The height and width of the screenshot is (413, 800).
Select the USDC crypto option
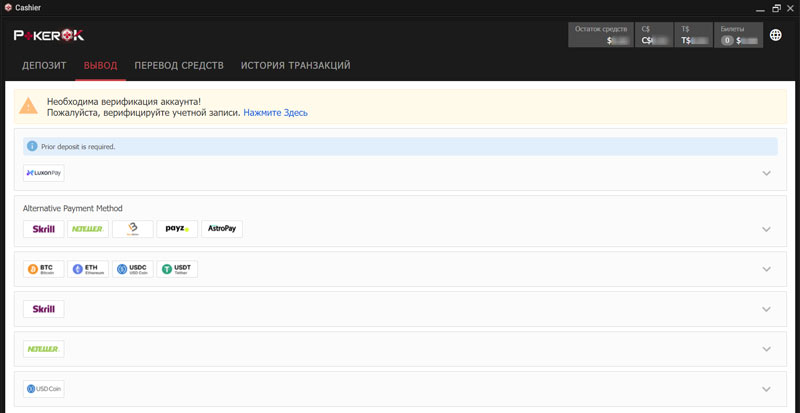click(132, 269)
